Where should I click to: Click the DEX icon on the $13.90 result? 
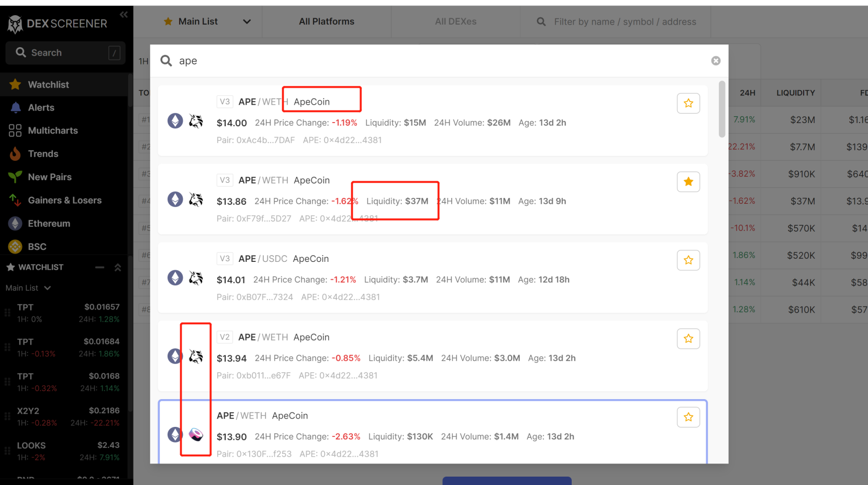(196, 435)
